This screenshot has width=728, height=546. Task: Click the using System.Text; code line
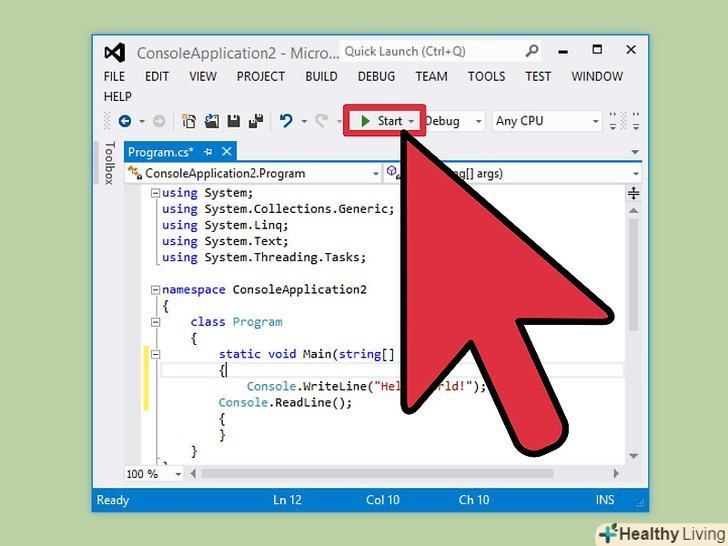[225, 241]
